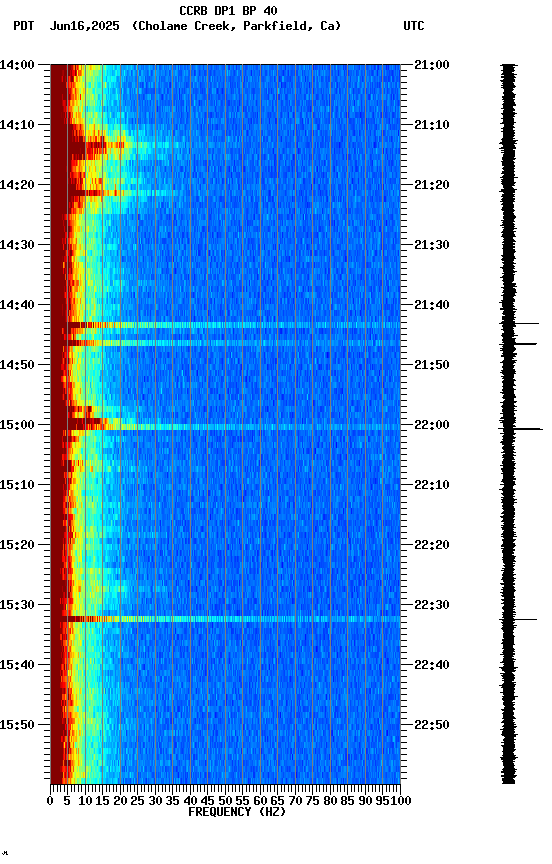The height and width of the screenshot is (864, 552).
Task: Click the 14:10 PDT time label
Action: tap(17, 125)
